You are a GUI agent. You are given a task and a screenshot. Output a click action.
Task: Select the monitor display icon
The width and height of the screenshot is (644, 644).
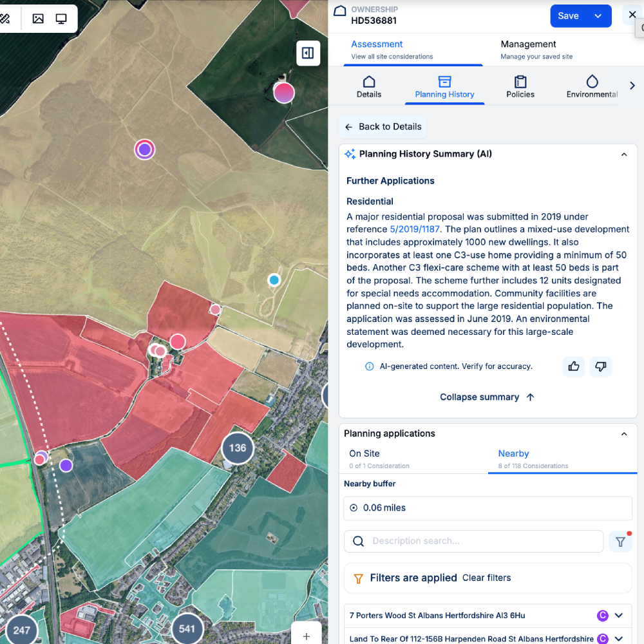click(61, 19)
